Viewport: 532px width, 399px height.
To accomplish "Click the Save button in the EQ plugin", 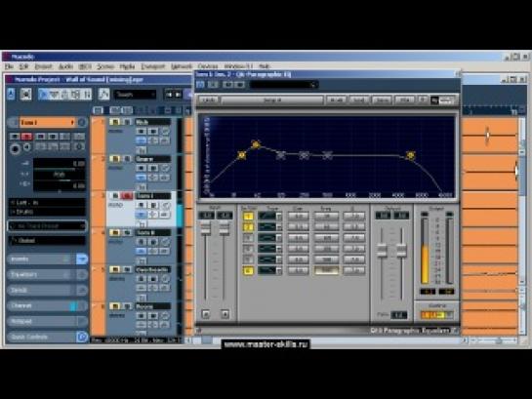I will (382, 100).
